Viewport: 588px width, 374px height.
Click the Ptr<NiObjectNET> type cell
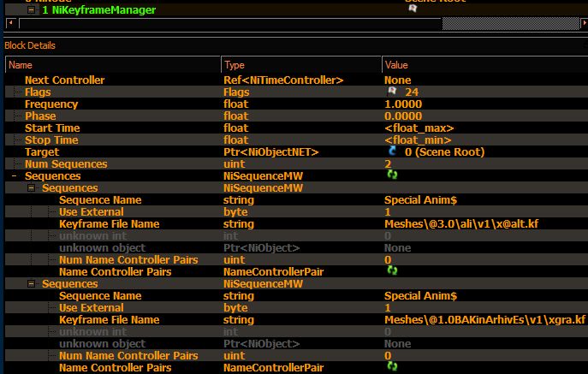[x=270, y=152]
